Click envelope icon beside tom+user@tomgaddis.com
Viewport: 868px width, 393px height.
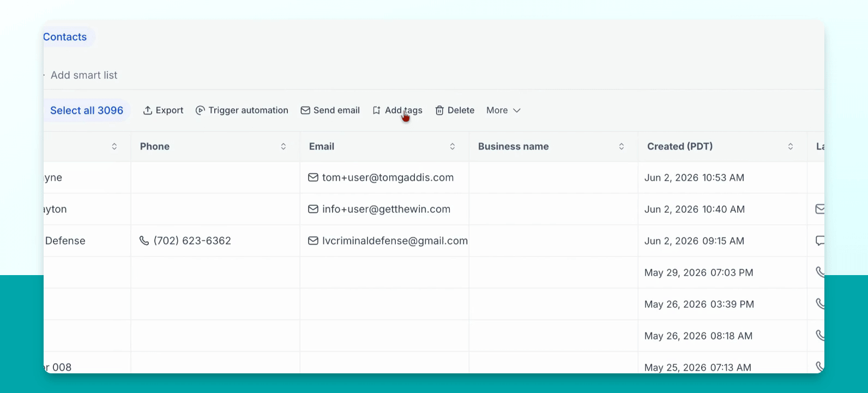tap(313, 177)
